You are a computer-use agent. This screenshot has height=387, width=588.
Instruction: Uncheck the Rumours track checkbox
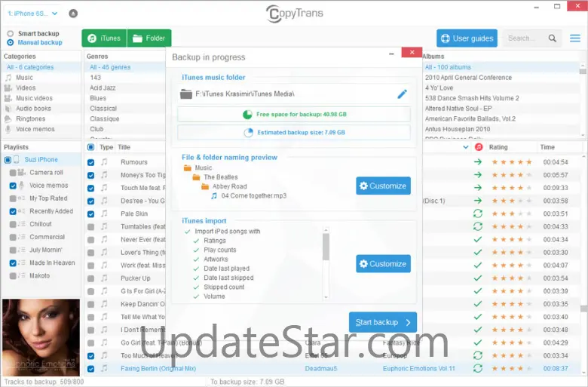(x=90, y=162)
